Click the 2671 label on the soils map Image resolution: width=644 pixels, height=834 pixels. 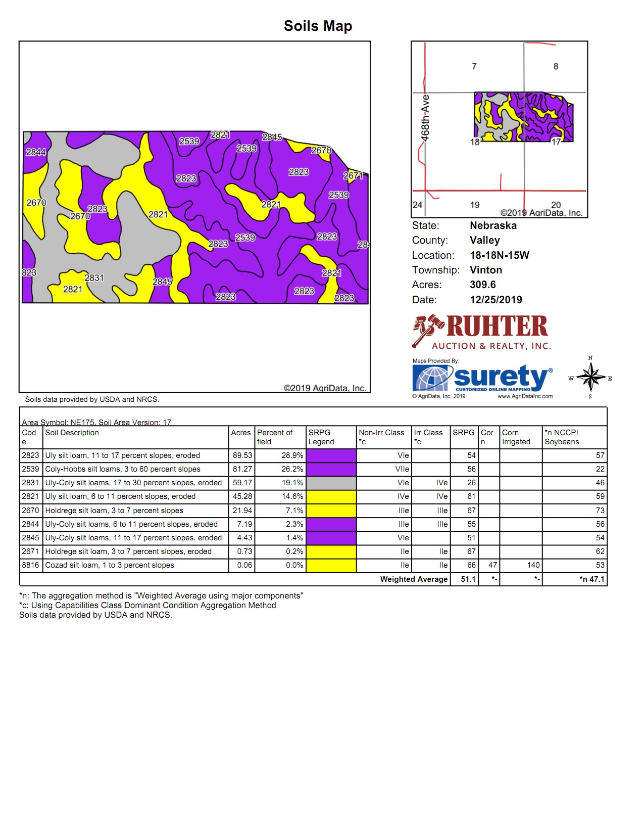click(x=353, y=175)
